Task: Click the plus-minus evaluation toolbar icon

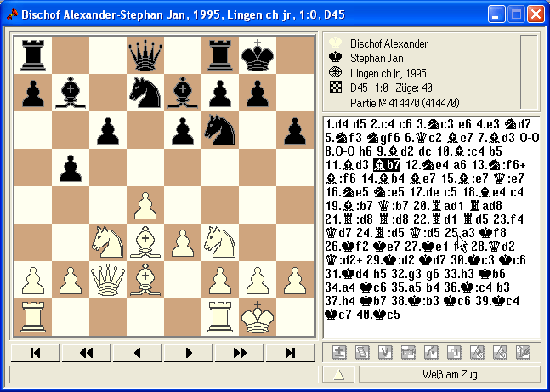Action: (x=339, y=353)
